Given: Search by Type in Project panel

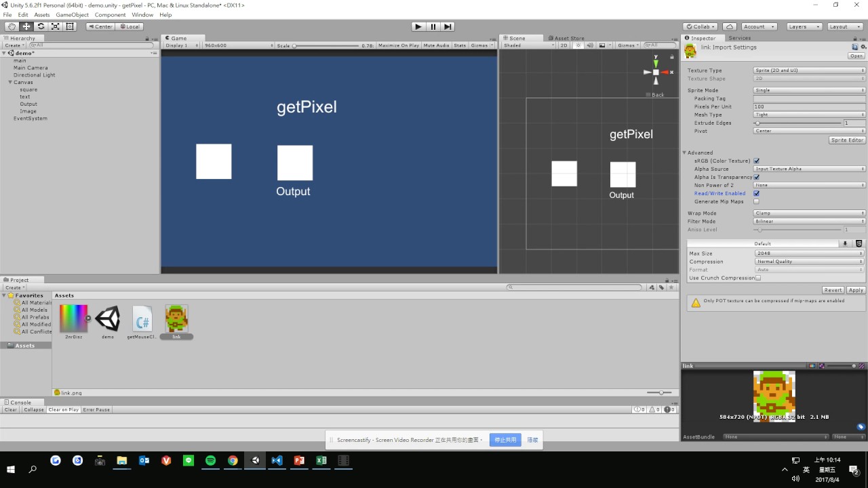Looking at the screenshot, I should tap(652, 287).
